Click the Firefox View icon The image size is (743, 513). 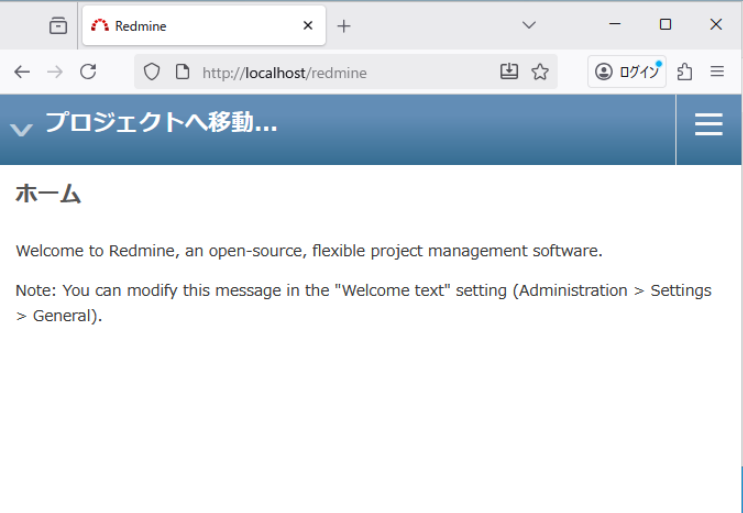pyautogui.click(x=58, y=26)
